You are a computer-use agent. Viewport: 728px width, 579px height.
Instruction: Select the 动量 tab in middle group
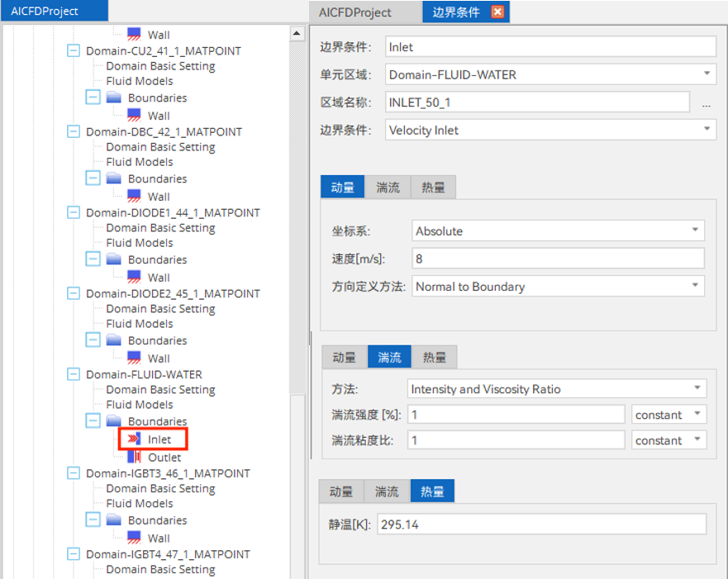pyautogui.click(x=345, y=357)
